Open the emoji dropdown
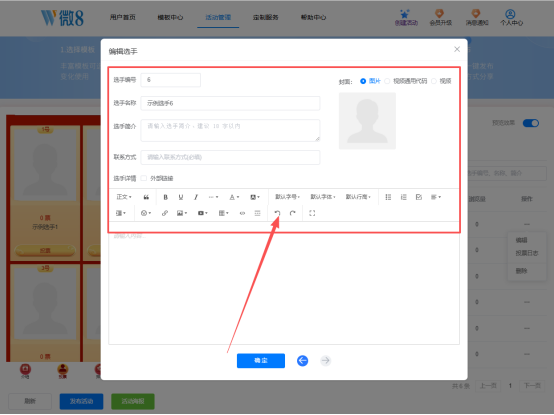Viewport: 554px width, 415px height. [x=146, y=213]
